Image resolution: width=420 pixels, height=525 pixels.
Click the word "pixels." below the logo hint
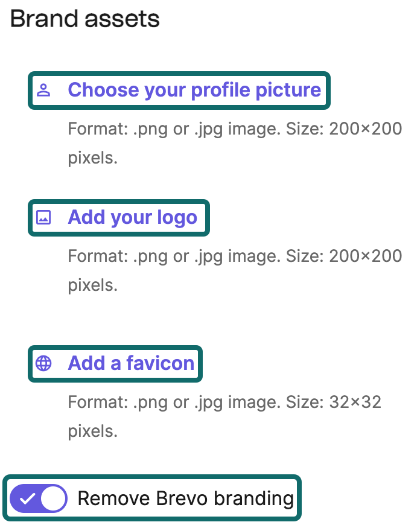tap(92, 285)
